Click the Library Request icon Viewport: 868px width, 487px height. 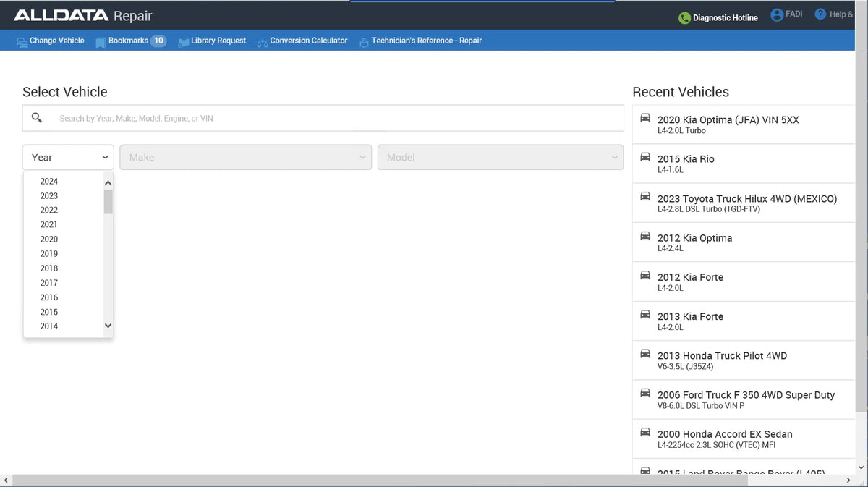(x=184, y=42)
